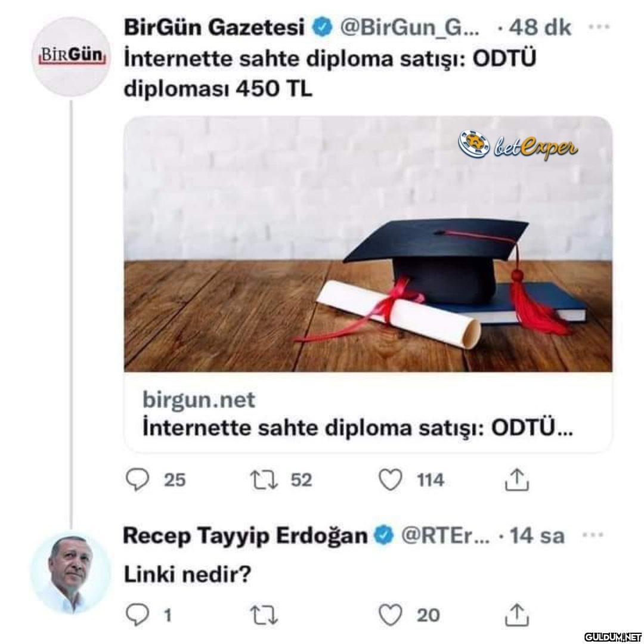Retweet the BirGün Gazetesi tweet

[x=265, y=479]
